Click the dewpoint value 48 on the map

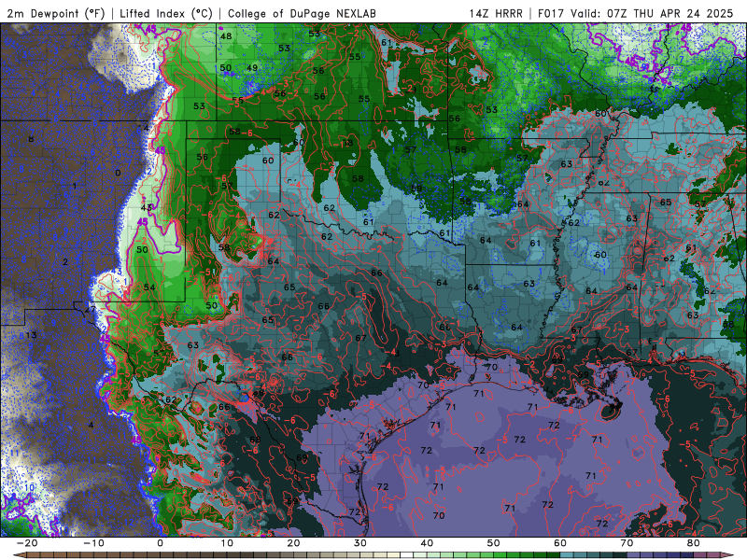226,36
